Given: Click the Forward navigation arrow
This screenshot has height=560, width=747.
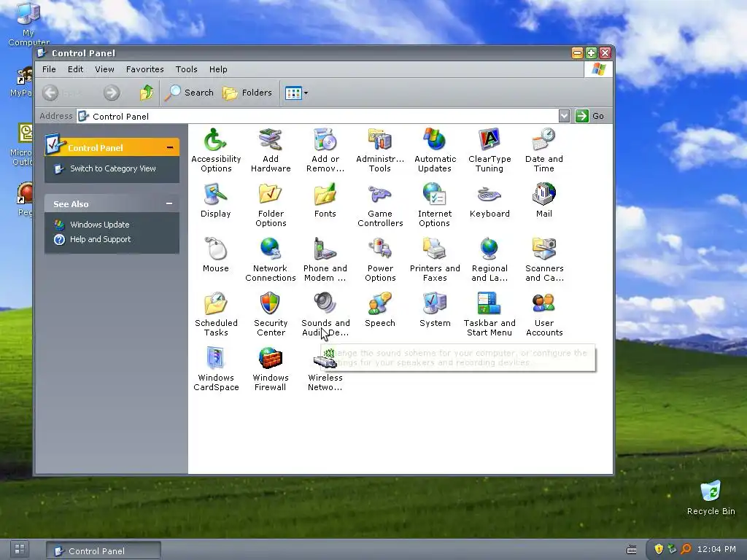Looking at the screenshot, I should pyautogui.click(x=112, y=93).
